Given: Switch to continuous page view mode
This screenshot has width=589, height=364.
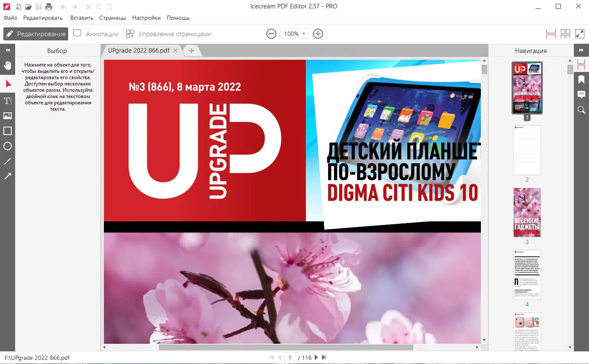Looking at the screenshot, I should click(551, 34).
